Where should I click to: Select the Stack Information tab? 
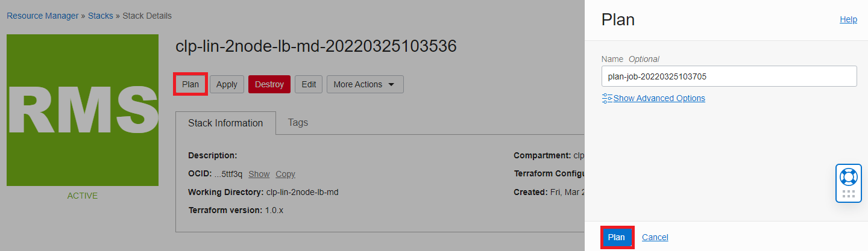(225, 123)
